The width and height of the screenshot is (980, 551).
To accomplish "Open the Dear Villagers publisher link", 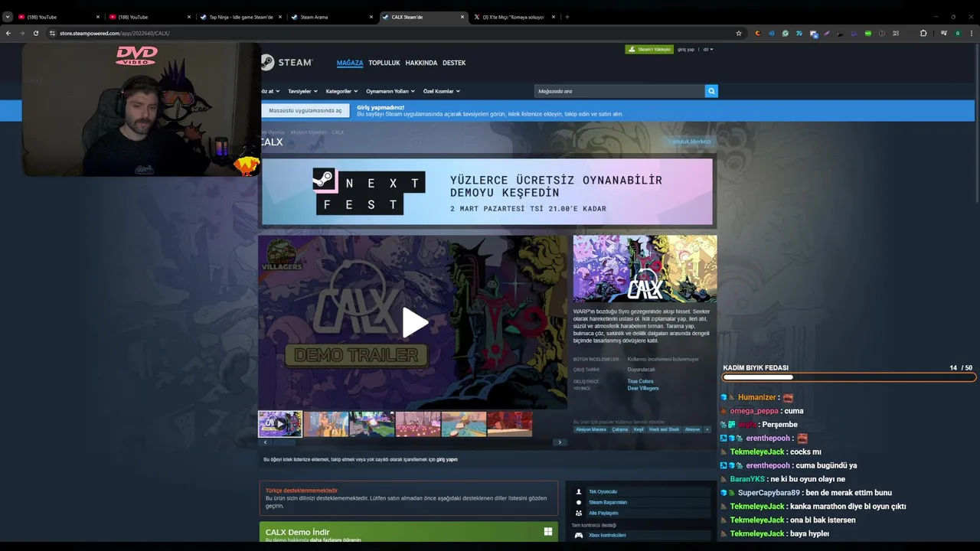I will pos(643,388).
